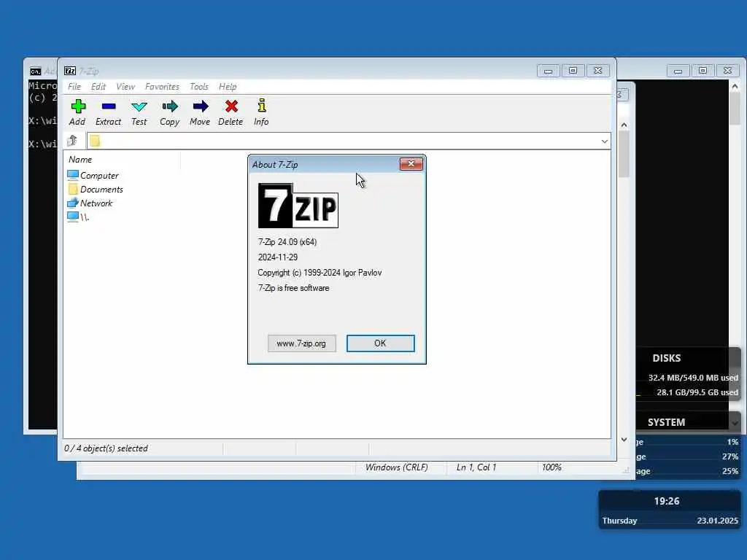Open the Edit menu
The image size is (747, 560).
(x=98, y=87)
